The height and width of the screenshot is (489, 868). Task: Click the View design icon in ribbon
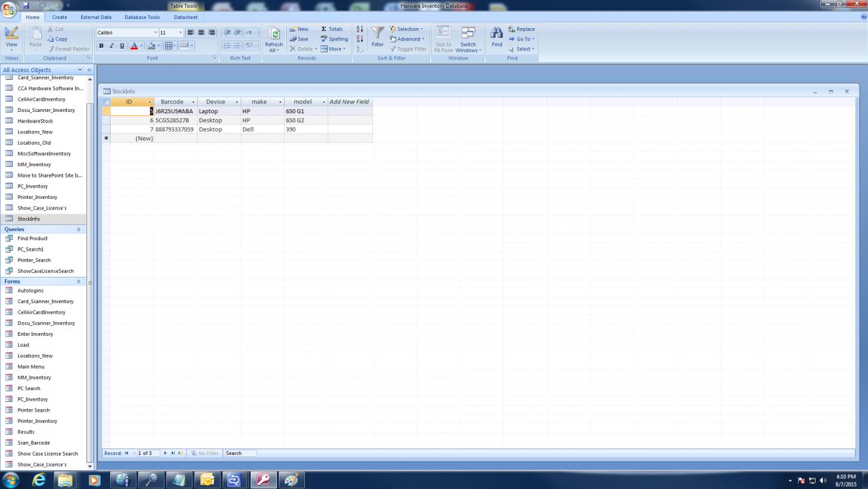point(11,35)
